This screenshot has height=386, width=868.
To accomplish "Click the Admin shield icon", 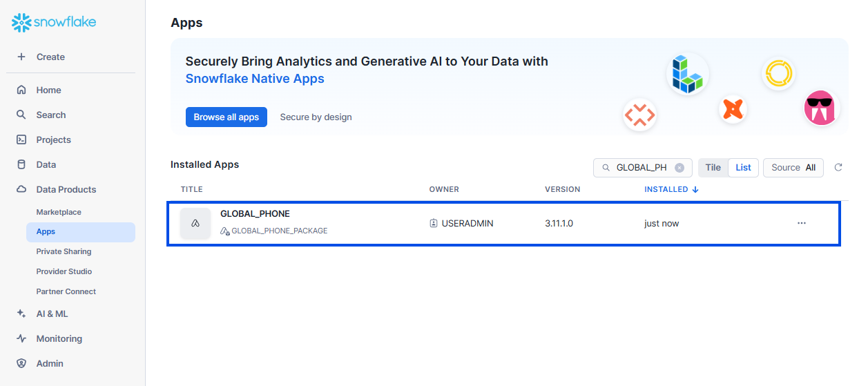I will tap(21, 363).
